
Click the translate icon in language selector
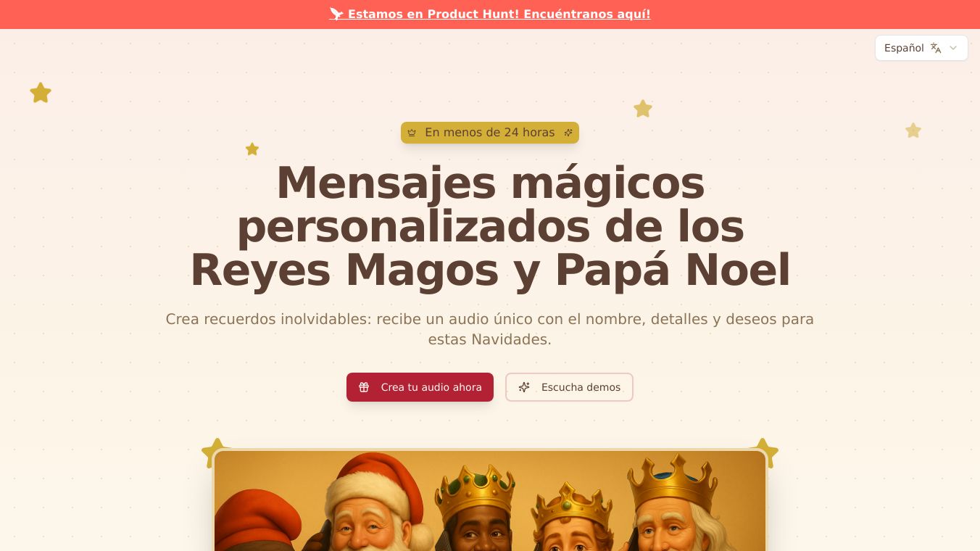click(936, 48)
